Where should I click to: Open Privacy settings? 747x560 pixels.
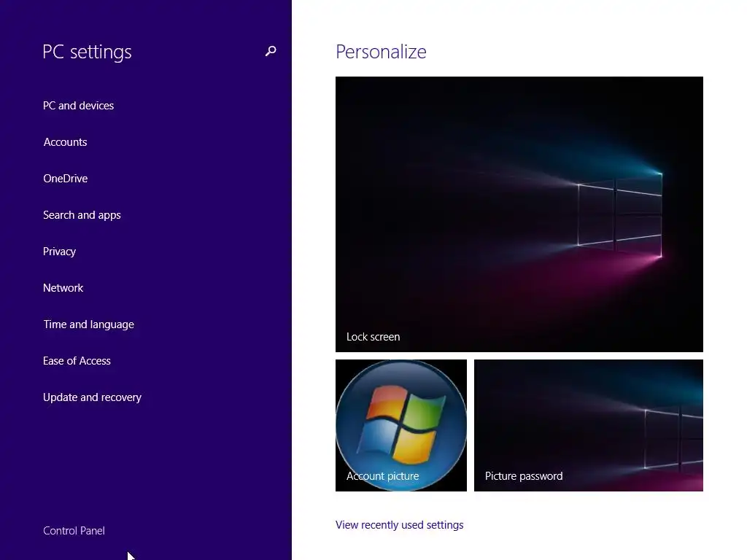click(60, 252)
